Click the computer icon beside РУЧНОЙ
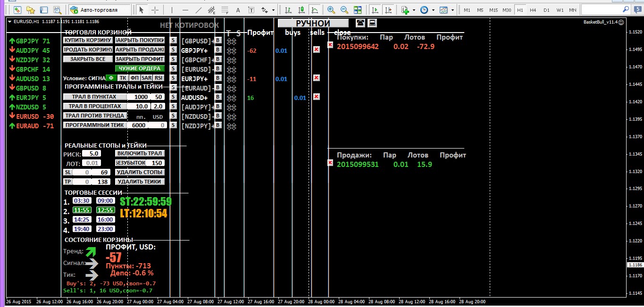The width and height of the screenshot is (644, 307). point(372,23)
